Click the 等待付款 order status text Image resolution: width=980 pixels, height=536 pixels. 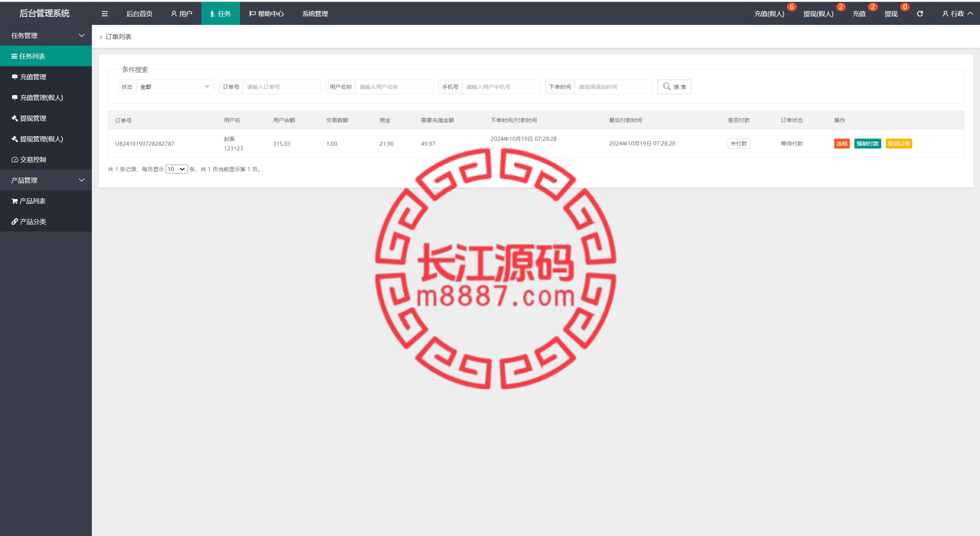(x=792, y=144)
